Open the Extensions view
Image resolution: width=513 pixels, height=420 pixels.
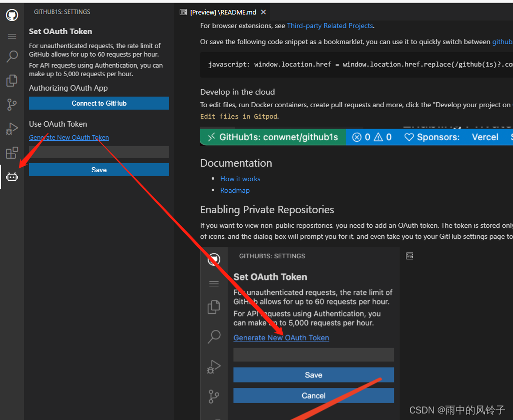pyautogui.click(x=12, y=153)
